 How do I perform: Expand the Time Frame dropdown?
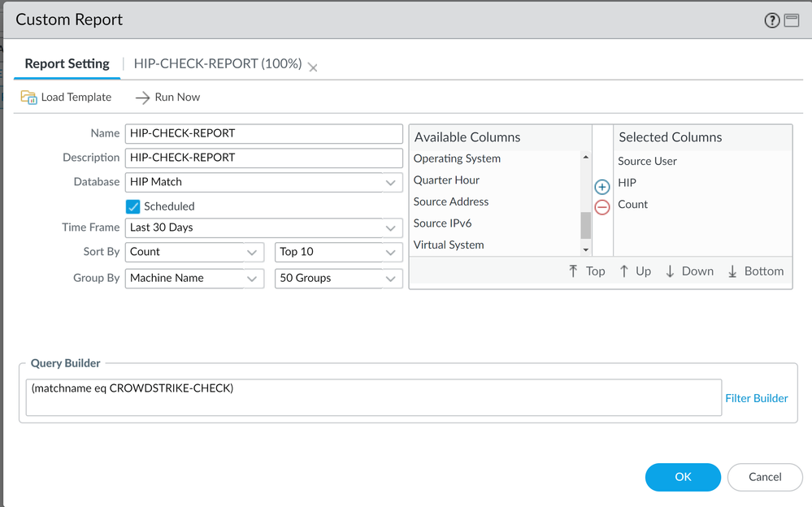(391, 228)
